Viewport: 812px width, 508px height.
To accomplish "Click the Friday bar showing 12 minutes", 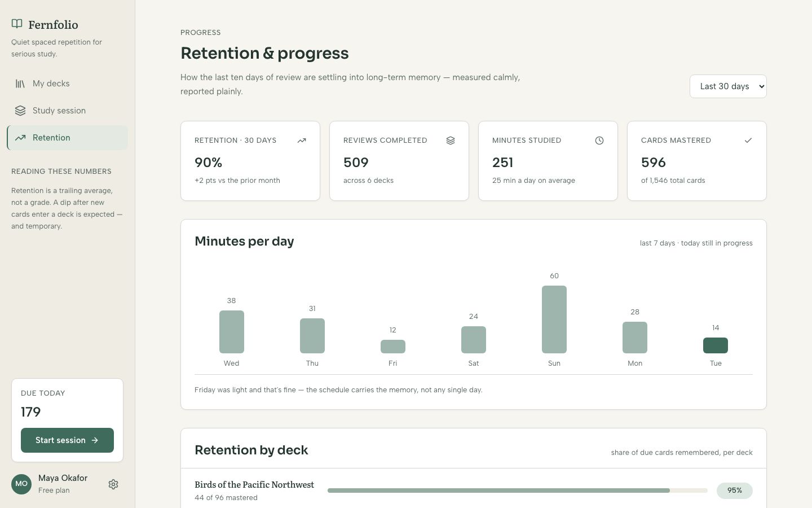I will tap(392, 347).
